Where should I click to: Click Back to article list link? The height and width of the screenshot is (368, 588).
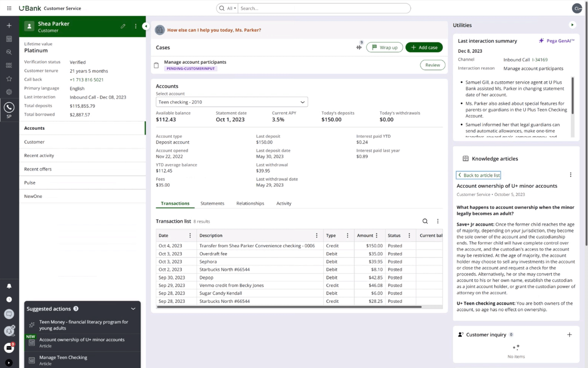pyautogui.click(x=479, y=175)
